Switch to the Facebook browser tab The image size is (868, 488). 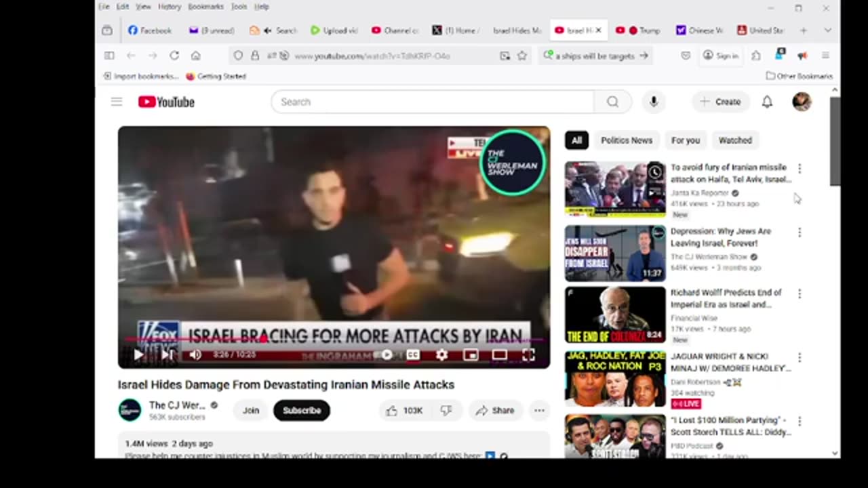click(x=150, y=30)
